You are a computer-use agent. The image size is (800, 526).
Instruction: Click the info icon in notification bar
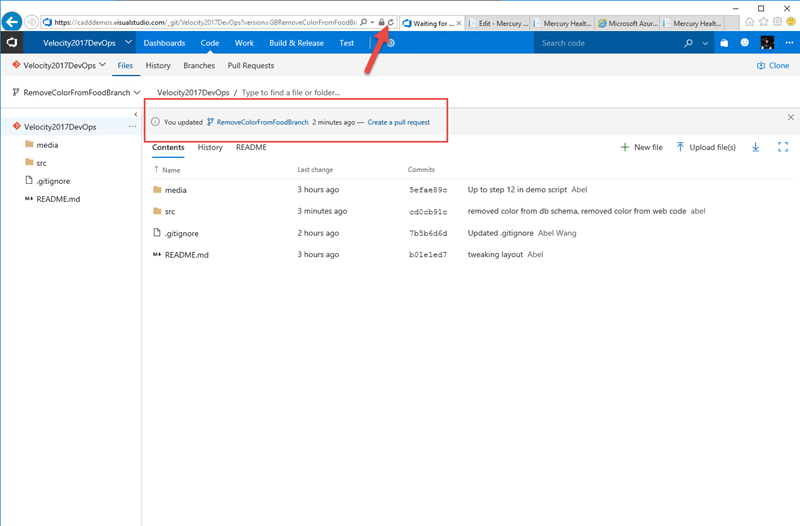tap(156, 122)
